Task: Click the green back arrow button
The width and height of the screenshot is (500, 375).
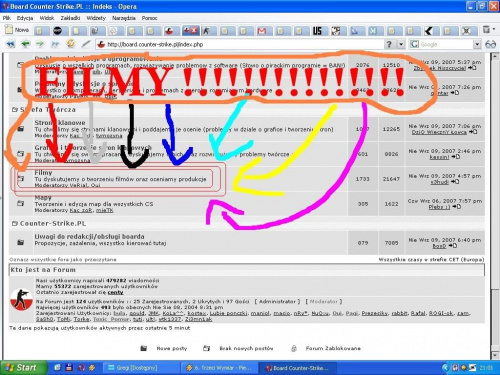Action: tap(25, 44)
